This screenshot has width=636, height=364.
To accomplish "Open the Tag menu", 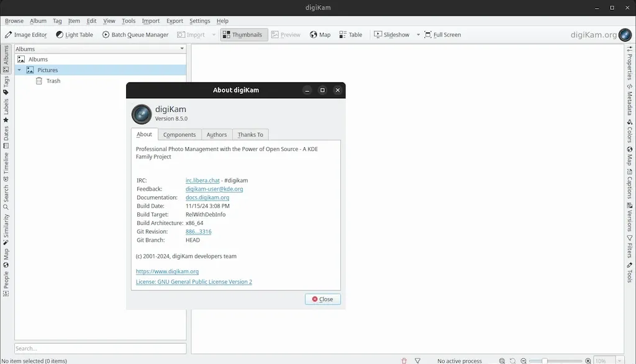I will [x=57, y=21].
